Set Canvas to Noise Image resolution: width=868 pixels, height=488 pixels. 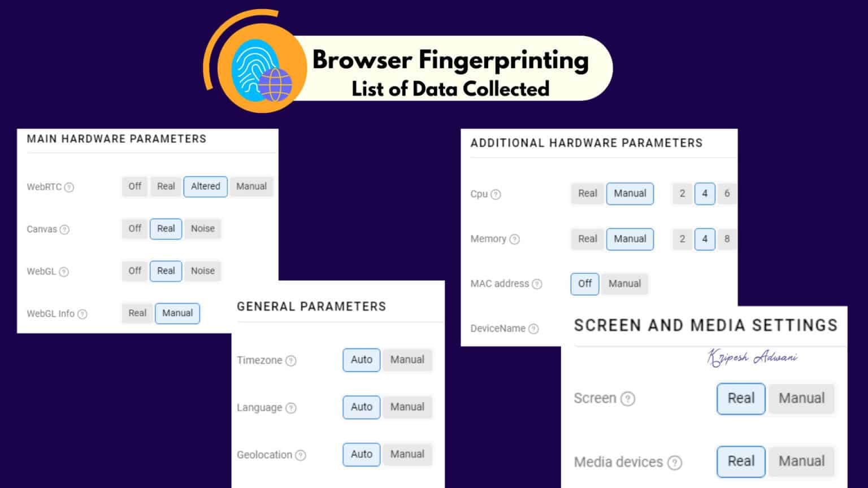[x=202, y=229]
